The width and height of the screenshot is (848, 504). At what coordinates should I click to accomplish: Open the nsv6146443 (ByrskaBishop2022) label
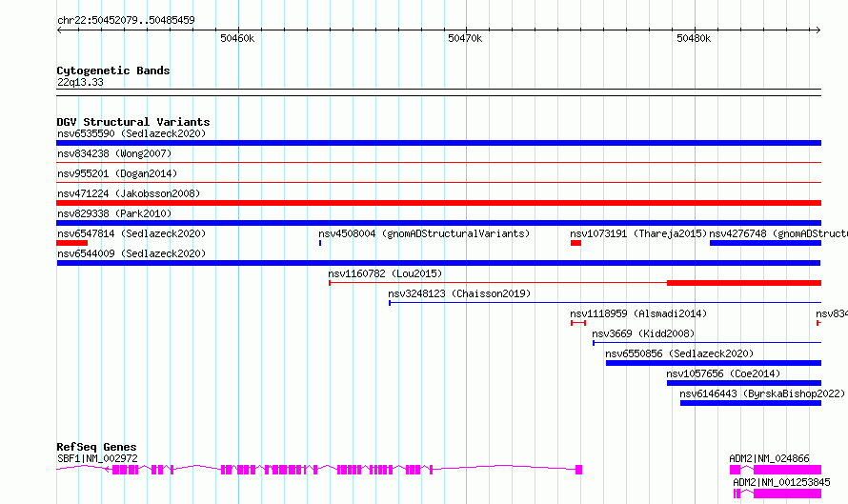(x=762, y=393)
